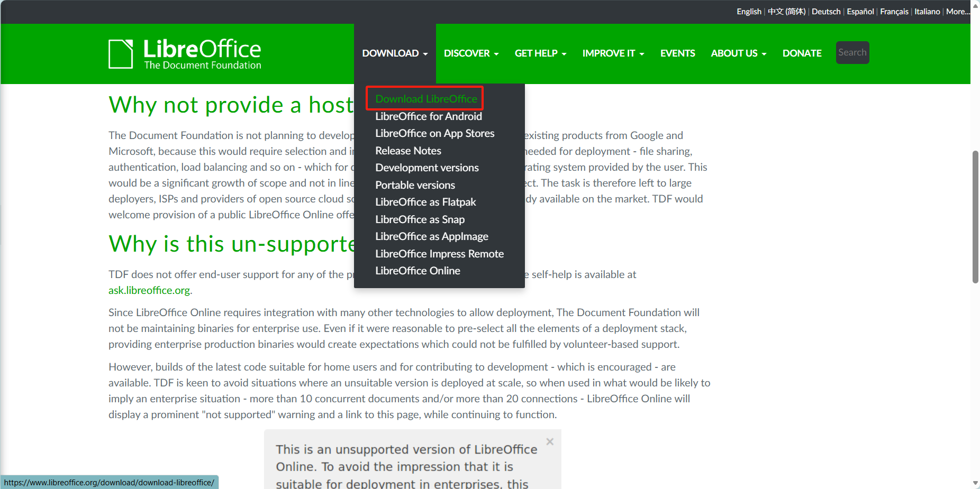
Task: Switch language to Français
Action: (894, 12)
